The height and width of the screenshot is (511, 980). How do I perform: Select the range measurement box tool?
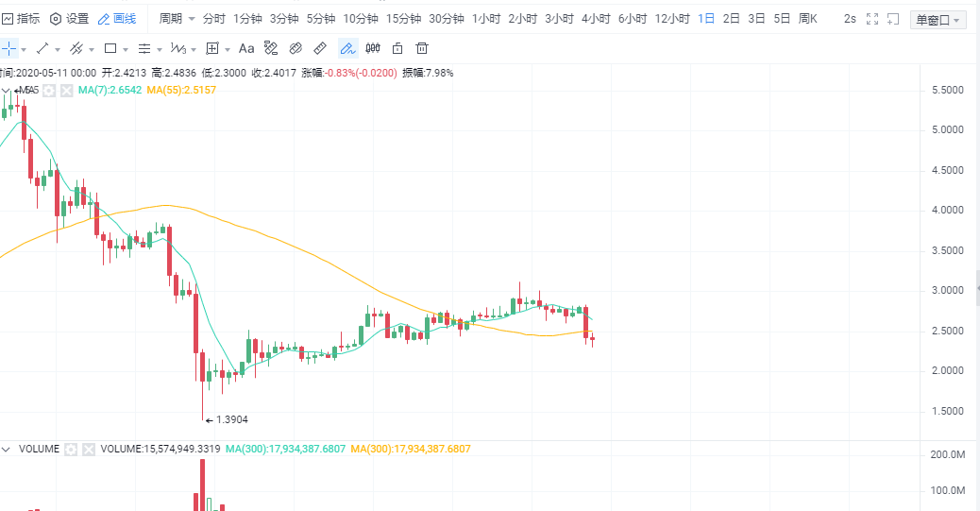(x=212, y=48)
